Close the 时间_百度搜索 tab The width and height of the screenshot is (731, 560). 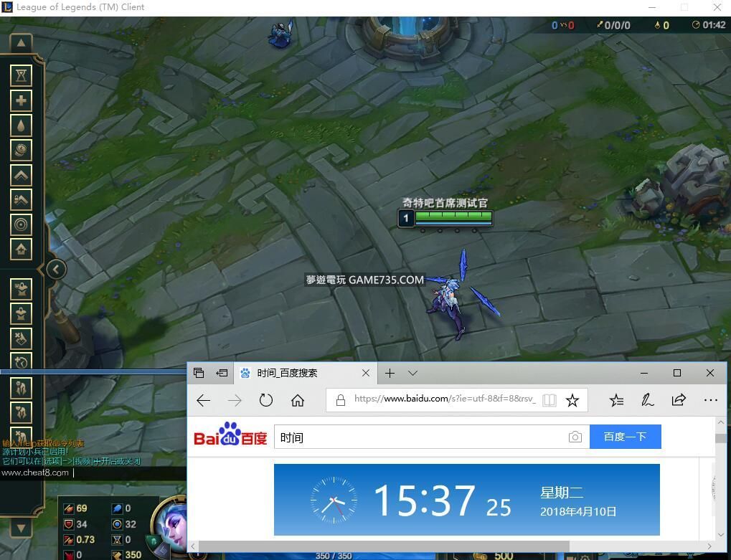click(366, 373)
